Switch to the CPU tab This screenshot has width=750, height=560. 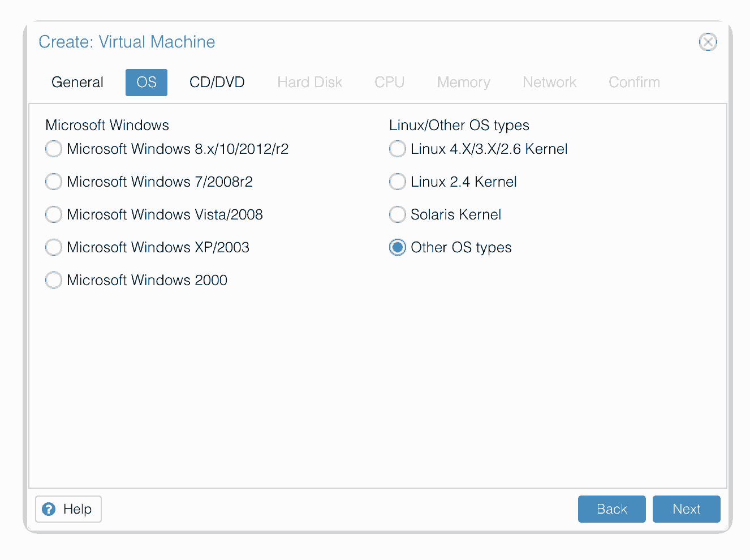pyautogui.click(x=390, y=83)
